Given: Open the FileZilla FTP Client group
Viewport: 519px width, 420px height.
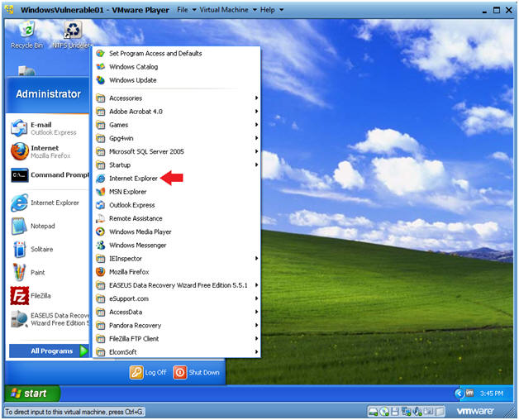Looking at the screenshot, I should pos(177,338).
